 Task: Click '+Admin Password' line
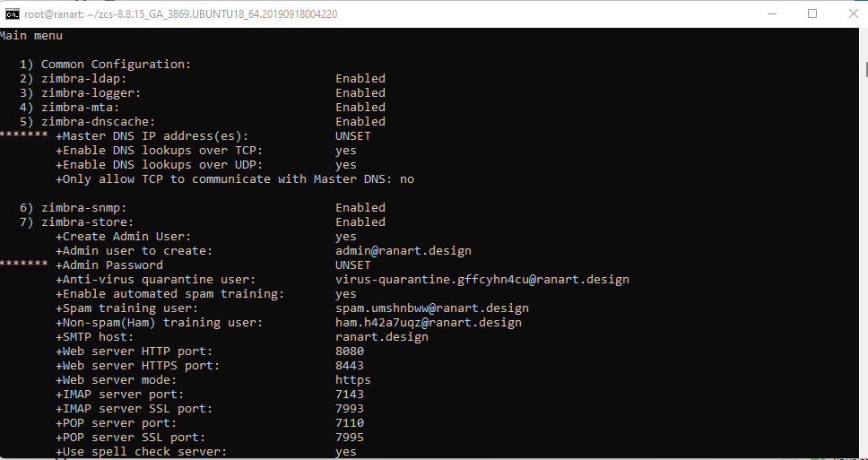[109, 265]
